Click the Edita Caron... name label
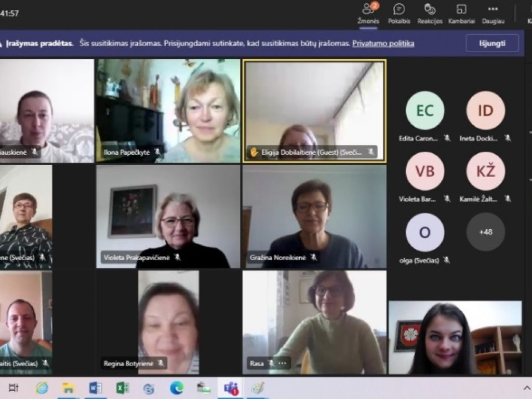532x399 pixels. 418,138
